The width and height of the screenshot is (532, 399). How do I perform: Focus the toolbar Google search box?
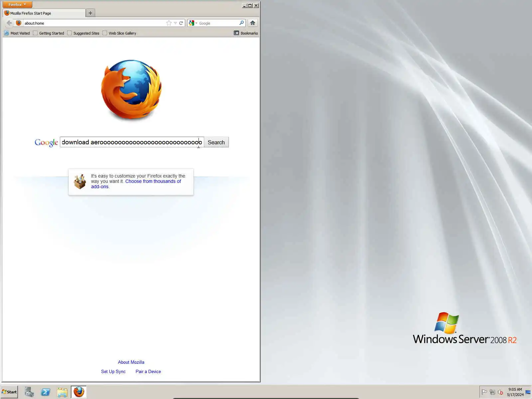point(218,23)
